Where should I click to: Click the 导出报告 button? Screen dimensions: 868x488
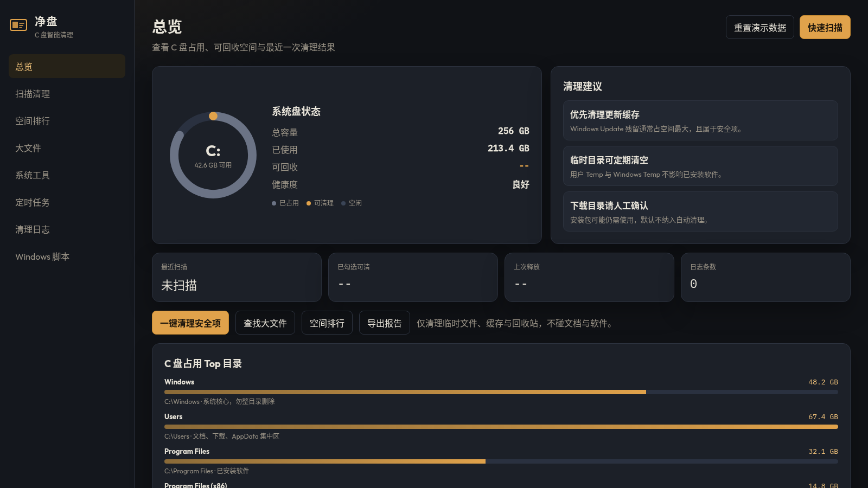[x=385, y=323]
